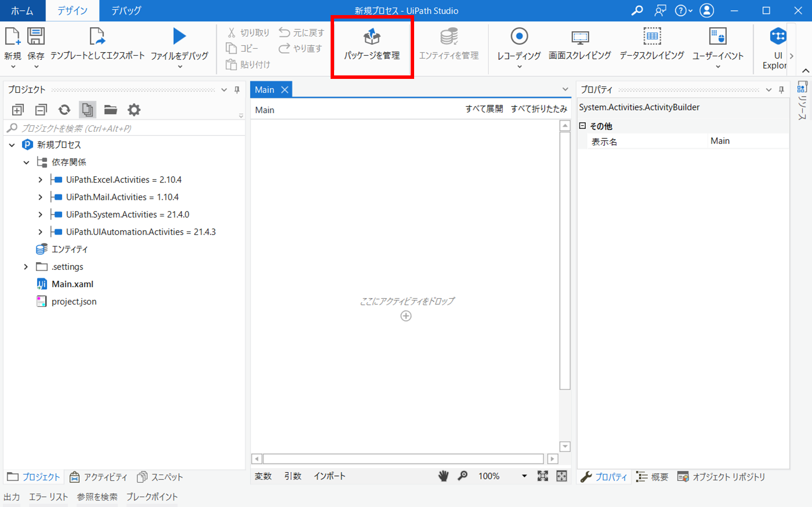Click 元に戻す (Undo)
The width and height of the screenshot is (812, 507).
(302, 32)
